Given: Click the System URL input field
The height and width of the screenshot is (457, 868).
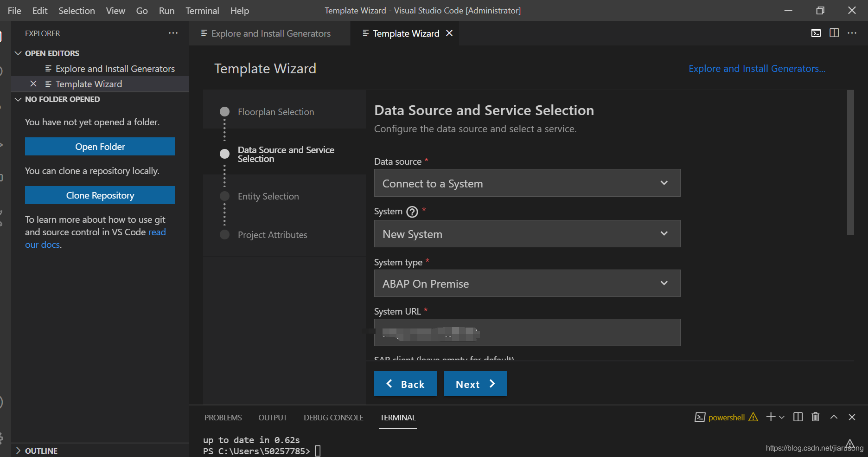Looking at the screenshot, I should pyautogui.click(x=527, y=332).
